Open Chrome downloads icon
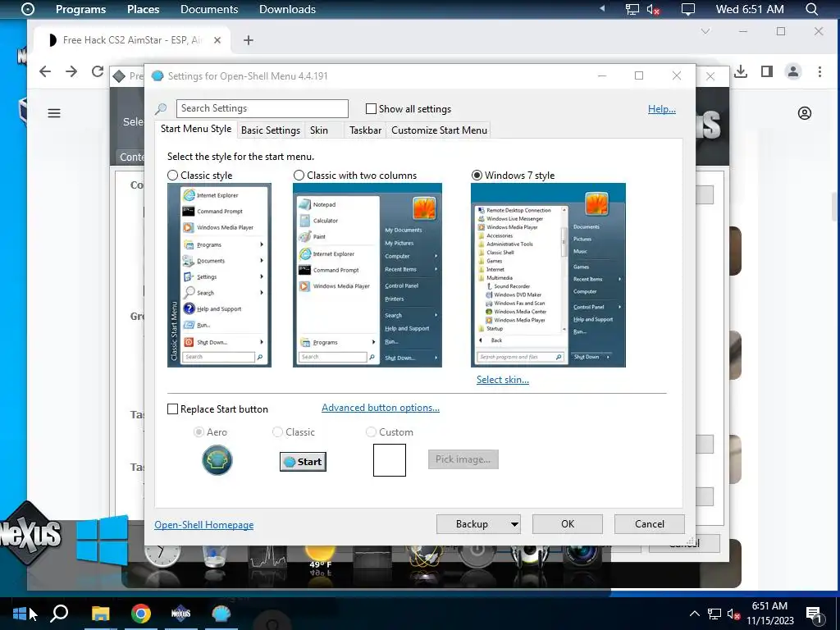The height and width of the screenshot is (630, 840). pyautogui.click(x=741, y=71)
